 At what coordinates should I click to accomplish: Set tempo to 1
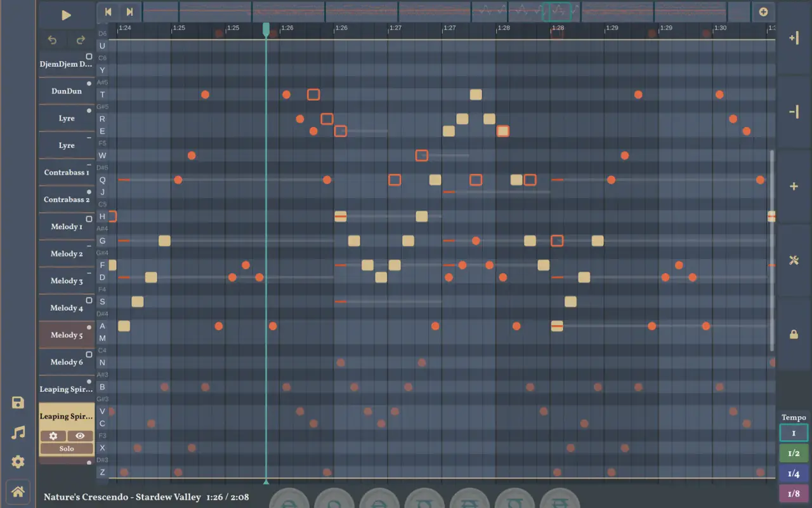[x=794, y=433]
